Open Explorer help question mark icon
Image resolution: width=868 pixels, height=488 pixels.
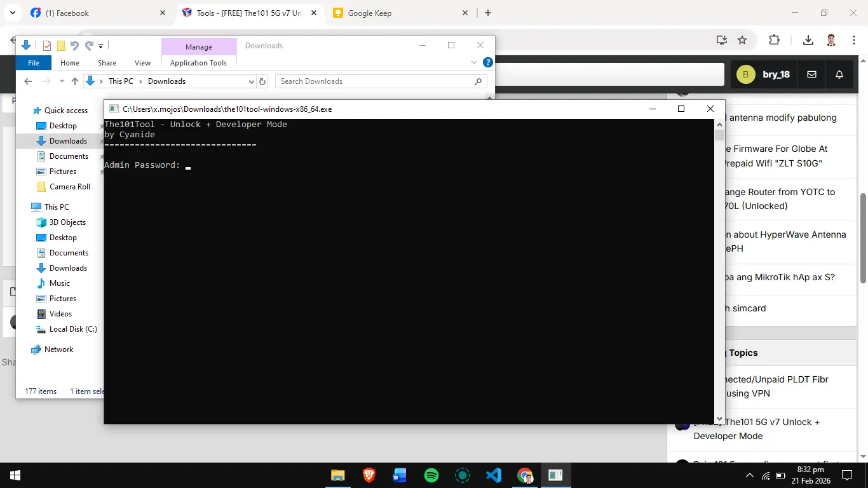(488, 62)
